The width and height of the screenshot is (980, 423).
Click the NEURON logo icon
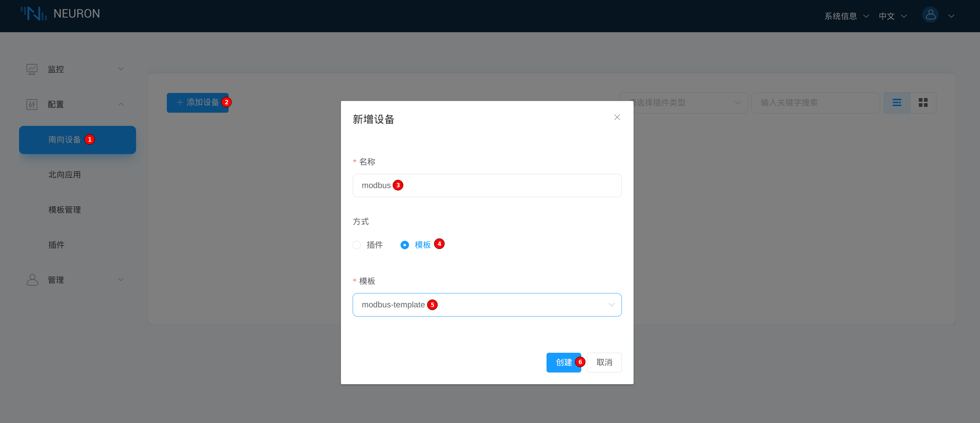34,13
